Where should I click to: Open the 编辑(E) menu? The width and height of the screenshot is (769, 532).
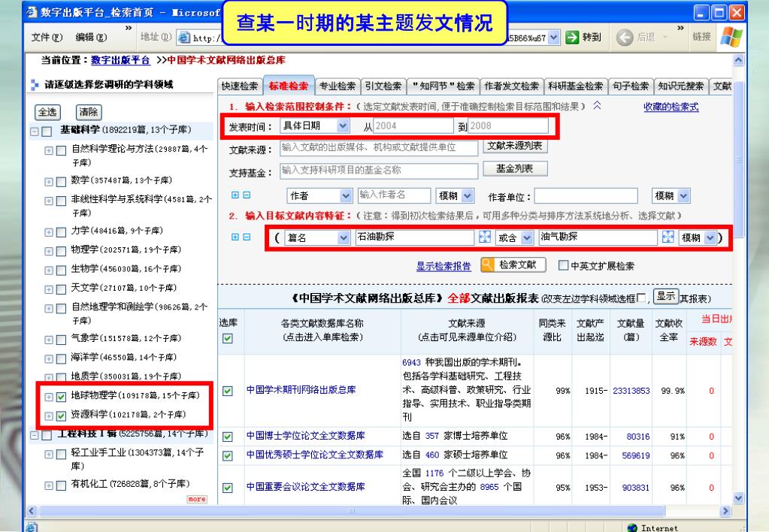(x=91, y=38)
